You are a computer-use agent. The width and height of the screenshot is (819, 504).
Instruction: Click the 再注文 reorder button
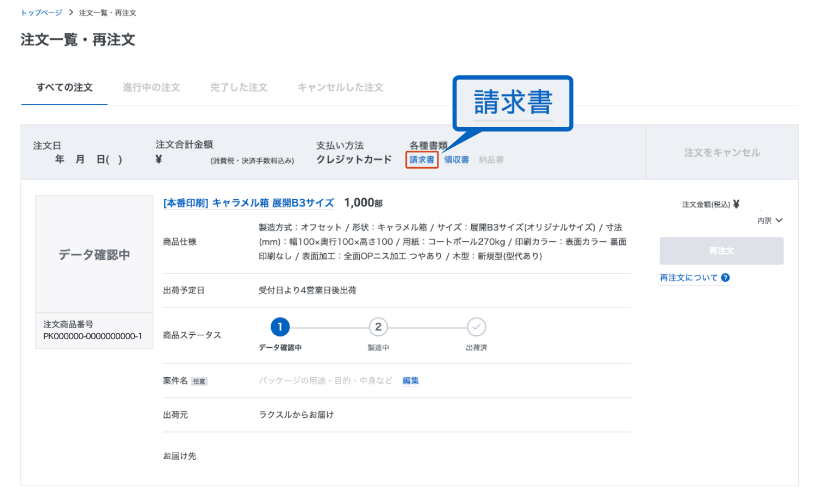coord(721,251)
